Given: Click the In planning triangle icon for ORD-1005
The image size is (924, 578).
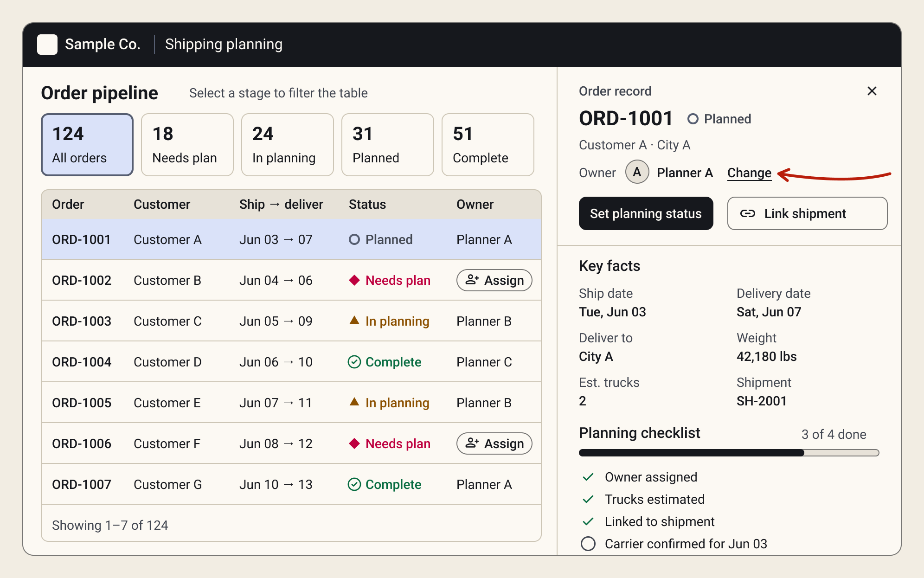Looking at the screenshot, I should [354, 402].
